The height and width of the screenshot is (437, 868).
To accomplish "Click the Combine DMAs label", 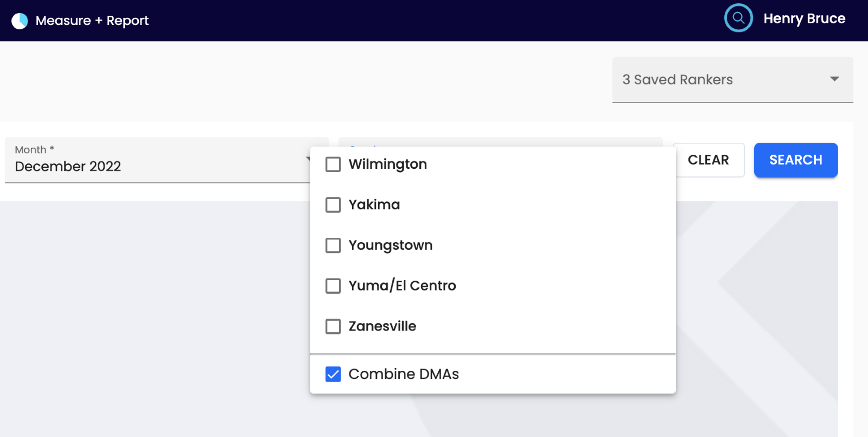I will tap(404, 374).
